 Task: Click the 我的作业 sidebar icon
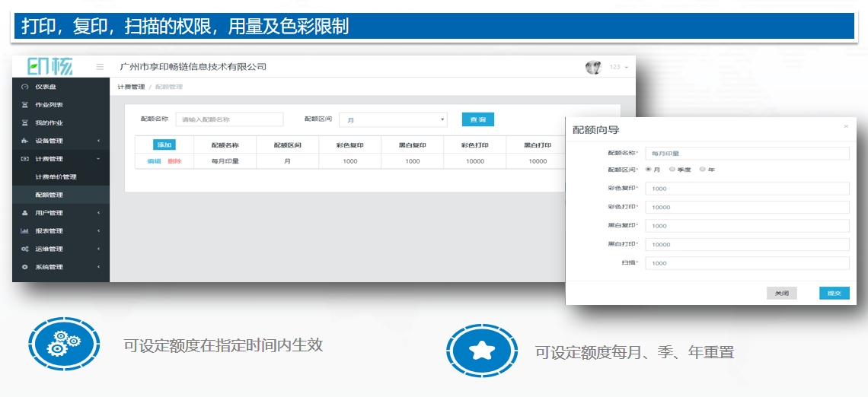tap(25, 123)
